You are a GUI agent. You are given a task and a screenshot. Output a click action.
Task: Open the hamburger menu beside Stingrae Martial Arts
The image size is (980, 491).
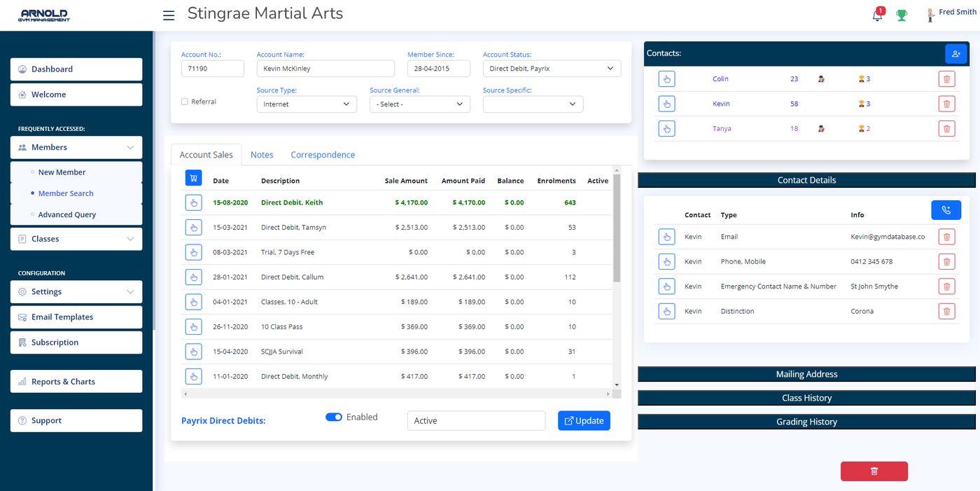point(169,15)
